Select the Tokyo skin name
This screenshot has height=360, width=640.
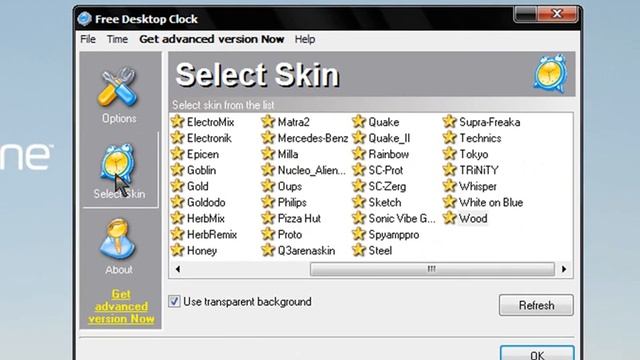coord(473,154)
